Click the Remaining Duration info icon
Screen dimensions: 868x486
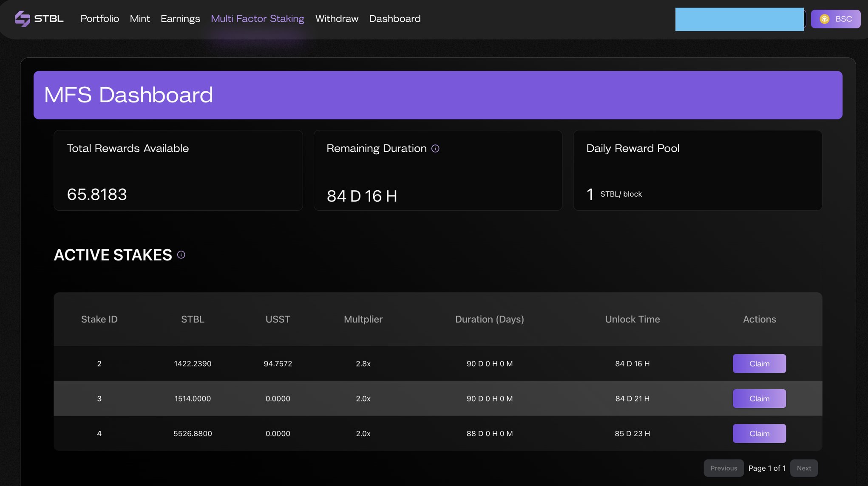click(x=435, y=148)
